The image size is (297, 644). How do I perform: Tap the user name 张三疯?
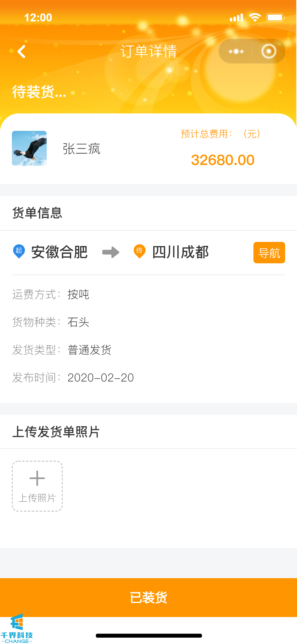(x=82, y=149)
